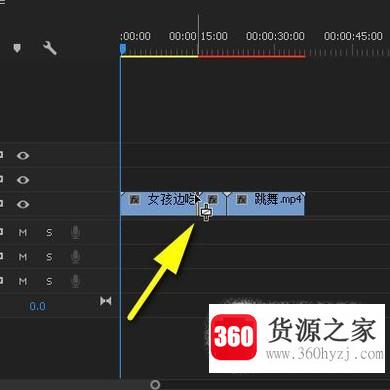Click the blue playhead at timeline start
The width and height of the screenshot is (390, 390).
point(123,49)
